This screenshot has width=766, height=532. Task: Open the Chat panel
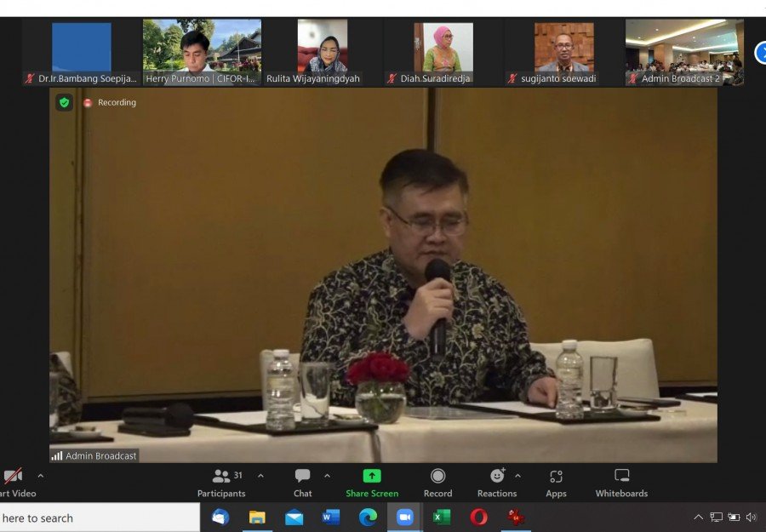pyautogui.click(x=302, y=483)
